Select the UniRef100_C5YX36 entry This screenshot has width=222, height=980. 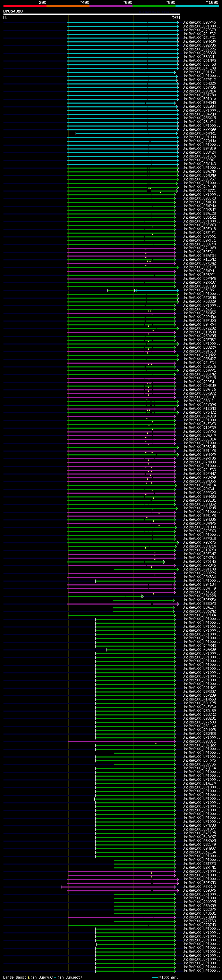[x=199, y=88]
